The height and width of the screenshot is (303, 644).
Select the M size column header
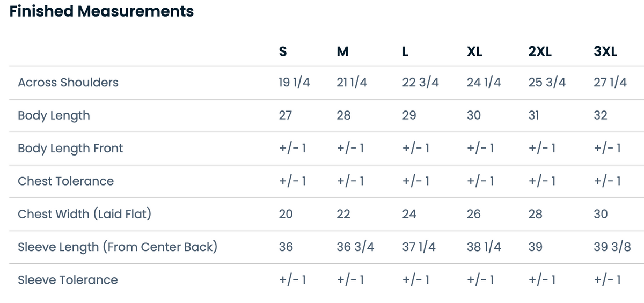[343, 52]
